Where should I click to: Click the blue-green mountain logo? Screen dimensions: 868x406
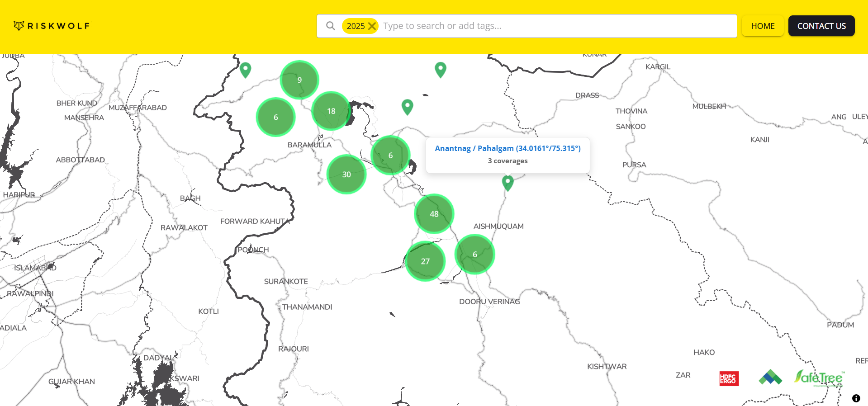(x=770, y=377)
